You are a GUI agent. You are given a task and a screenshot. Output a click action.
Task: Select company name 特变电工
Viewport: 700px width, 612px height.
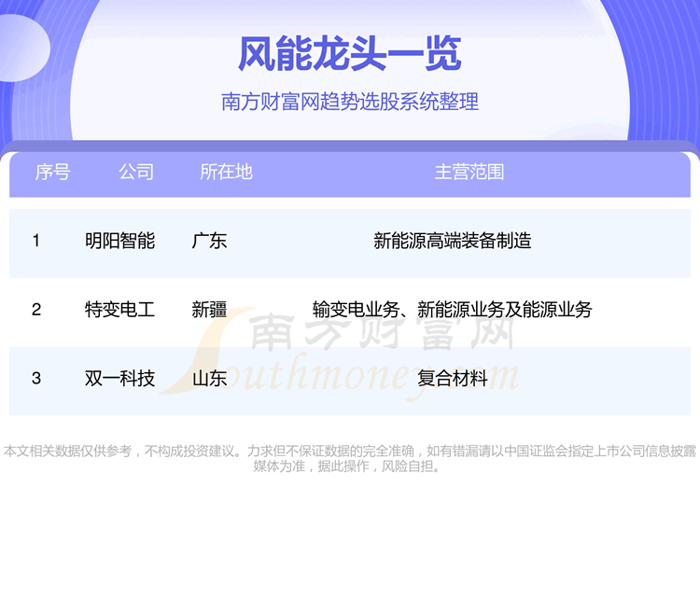(119, 310)
